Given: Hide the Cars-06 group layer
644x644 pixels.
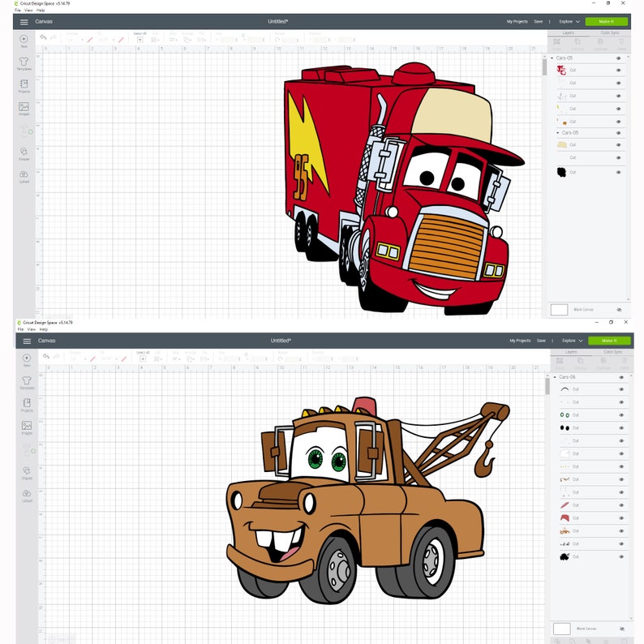Looking at the screenshot, I should [621, 377].
